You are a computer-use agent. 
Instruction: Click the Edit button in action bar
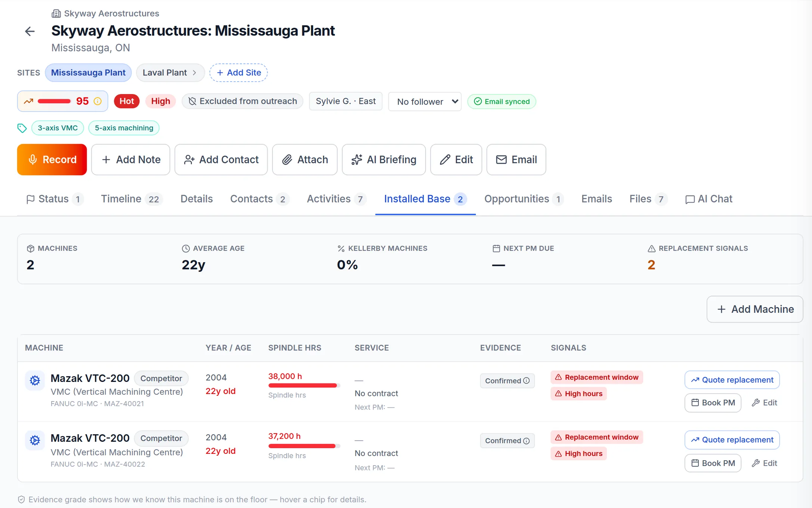[x=456, y=160]
